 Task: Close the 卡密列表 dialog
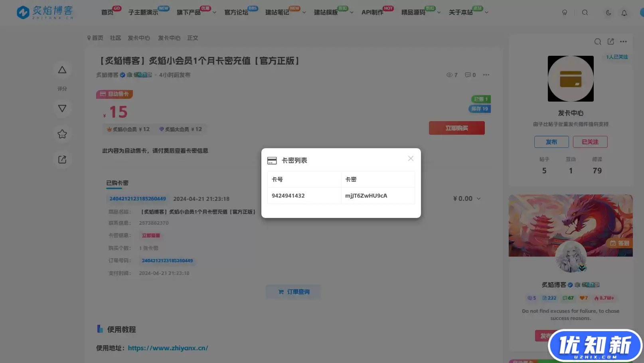(411, 158)
